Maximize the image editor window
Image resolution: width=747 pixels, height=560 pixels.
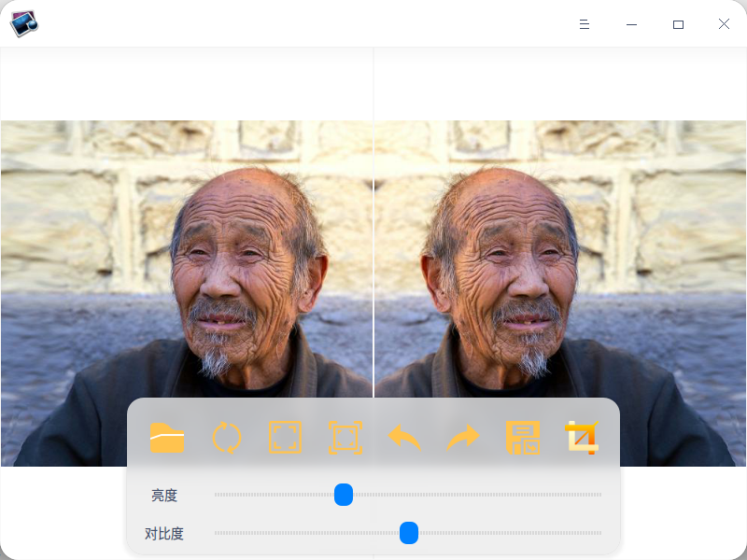pos(679,24)
